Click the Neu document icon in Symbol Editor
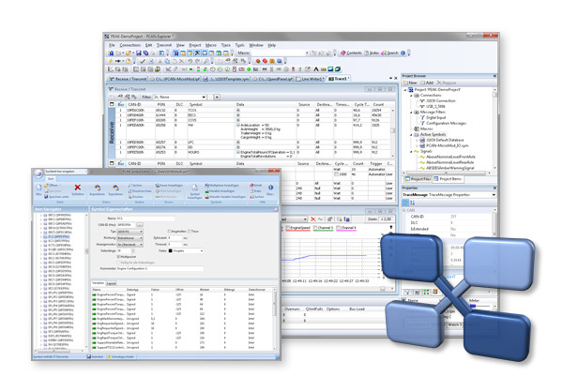The image size is (563, 392). (x=38, y=188)
